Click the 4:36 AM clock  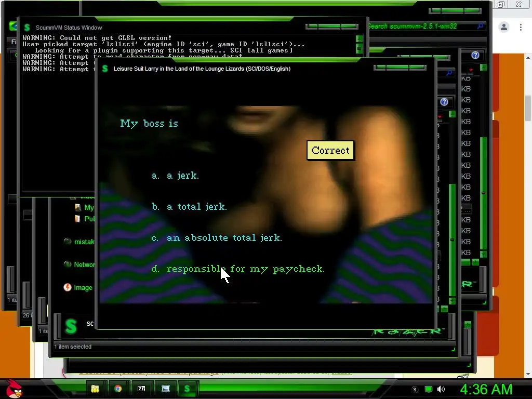pos(486,390)
